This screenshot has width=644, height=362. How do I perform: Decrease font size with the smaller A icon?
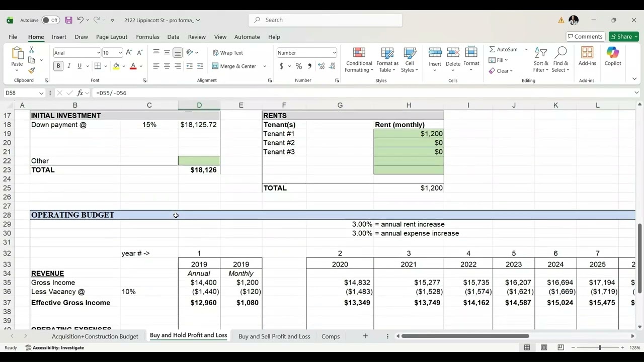(140, 53)
